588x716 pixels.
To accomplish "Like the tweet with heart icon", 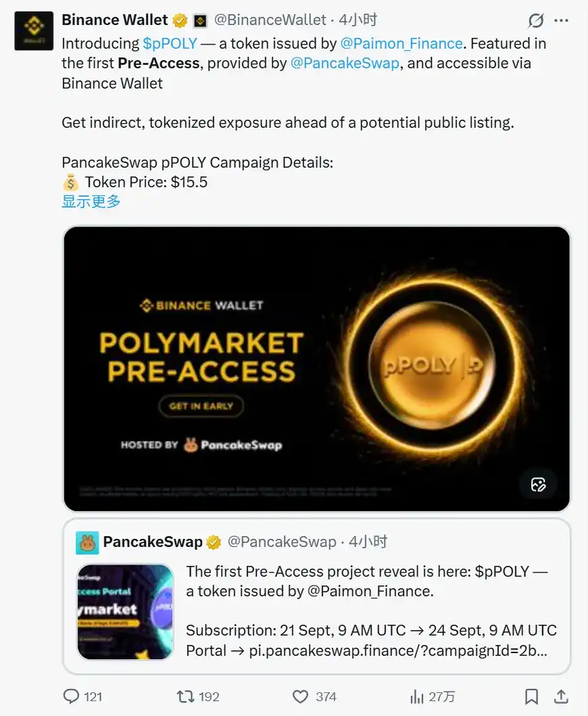I will [x=300, y=697].
